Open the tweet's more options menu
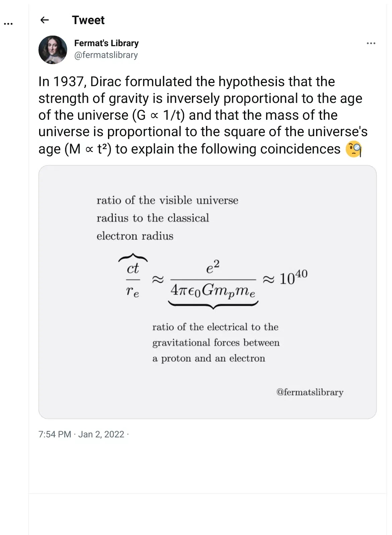Viewport: 392px width, 535px height. click(x=371, y=43)
